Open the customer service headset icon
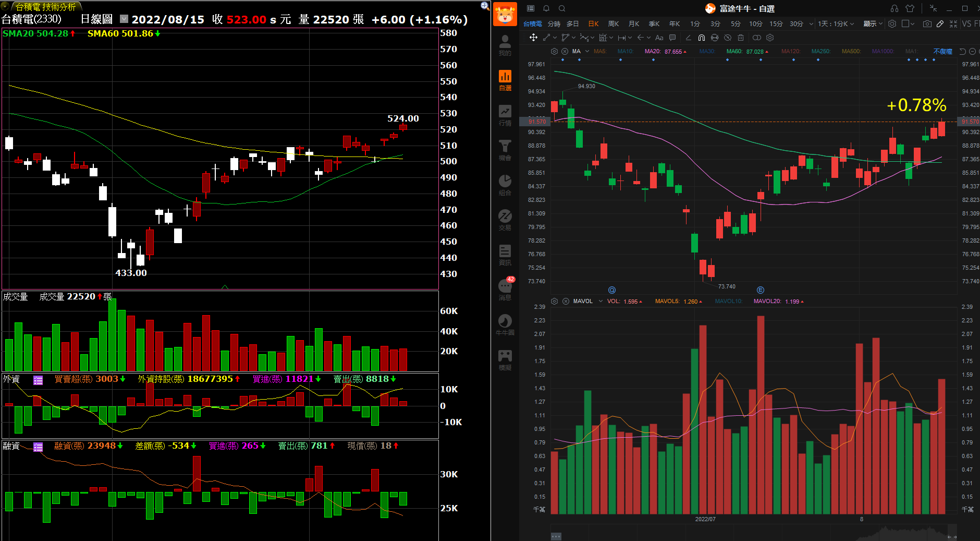980x541 pixels. (895, 8)
